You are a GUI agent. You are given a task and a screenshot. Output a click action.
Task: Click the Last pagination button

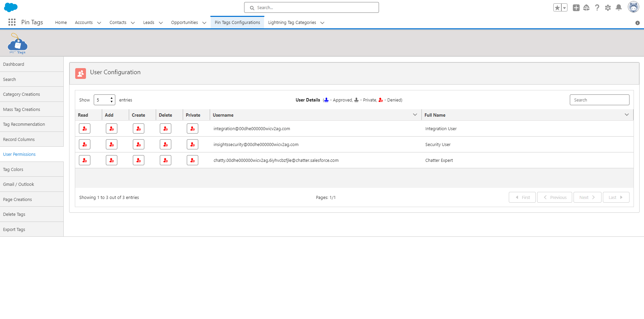tap(616, 197)
